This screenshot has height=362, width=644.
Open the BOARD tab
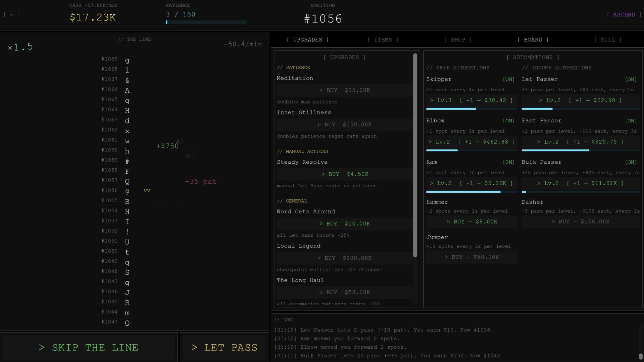[533, 40]
